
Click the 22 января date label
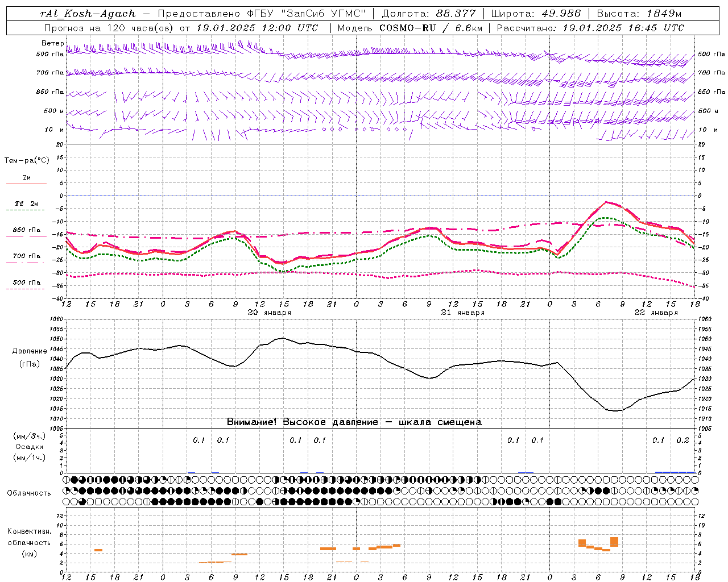click(x=656, y=313)
